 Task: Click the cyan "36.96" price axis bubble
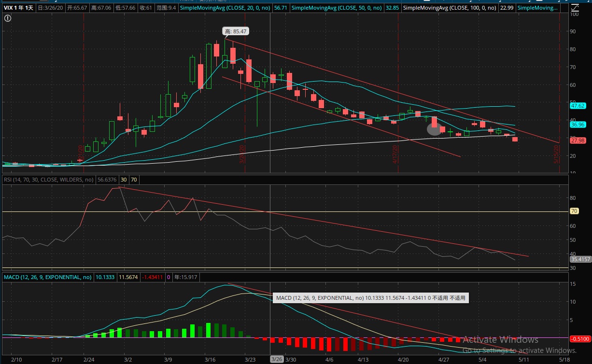tap(578, 125)
